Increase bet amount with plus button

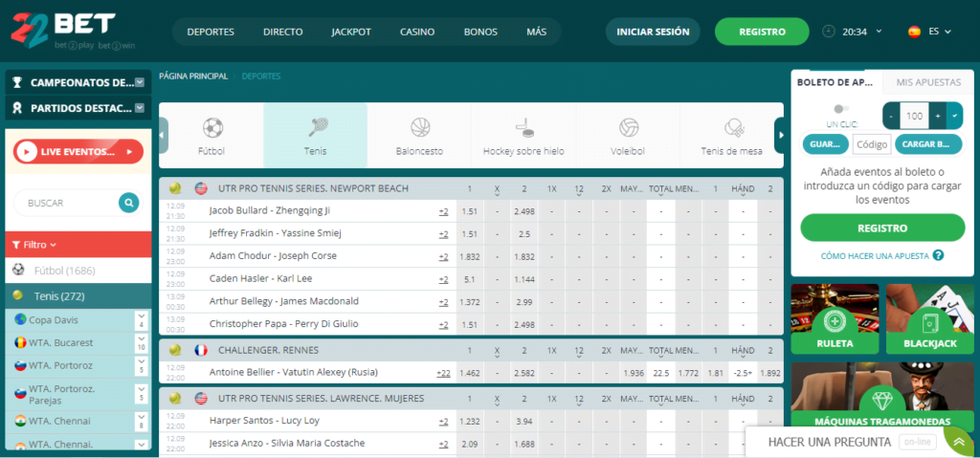click(938, 116)
